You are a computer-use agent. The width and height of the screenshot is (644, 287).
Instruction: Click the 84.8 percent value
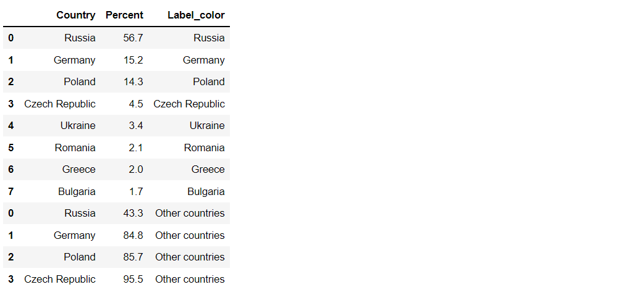133,236
